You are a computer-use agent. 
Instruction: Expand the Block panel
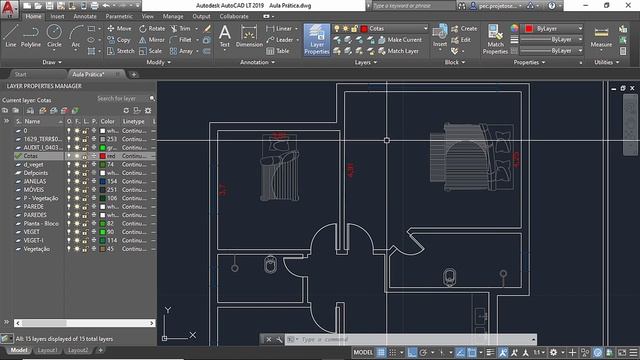coord(455,62)
